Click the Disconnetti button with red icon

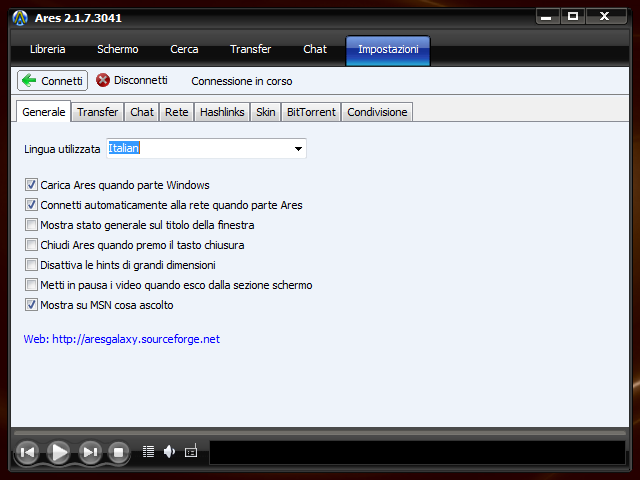pyautogui.click(x=132, y=80)
